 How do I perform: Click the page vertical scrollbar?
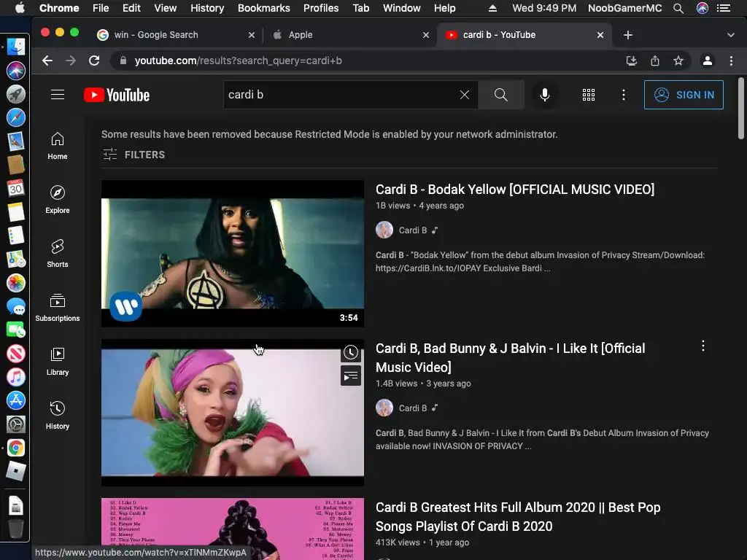coord(741,109)
